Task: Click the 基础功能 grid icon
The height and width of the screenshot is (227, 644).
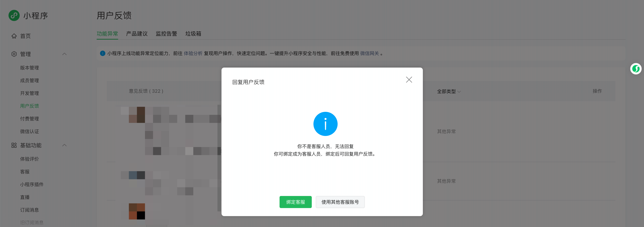Action: [x=14, y=145]
